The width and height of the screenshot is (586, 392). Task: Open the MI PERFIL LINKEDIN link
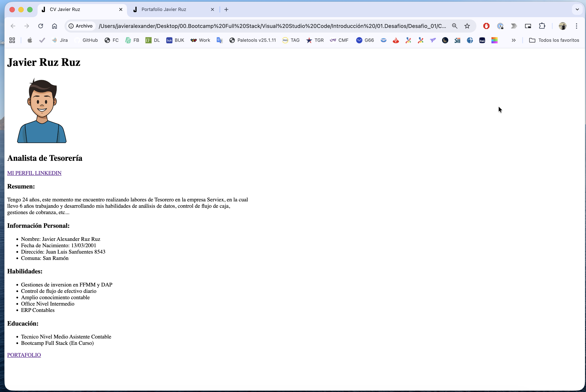(34, 173)
